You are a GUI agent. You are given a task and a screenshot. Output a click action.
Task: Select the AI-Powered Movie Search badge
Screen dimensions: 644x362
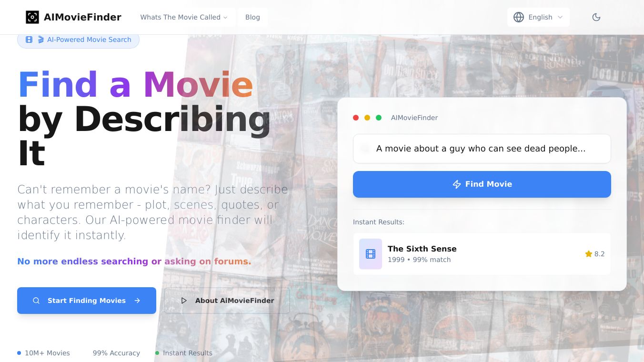click(x=78, y=40)
